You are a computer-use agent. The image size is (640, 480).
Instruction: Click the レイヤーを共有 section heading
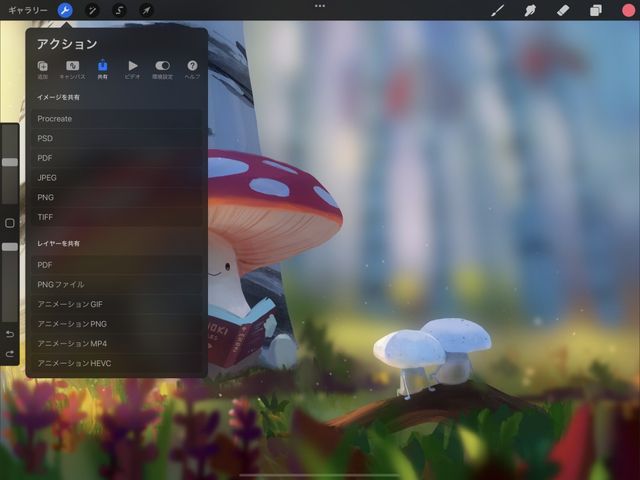(58, 244)
